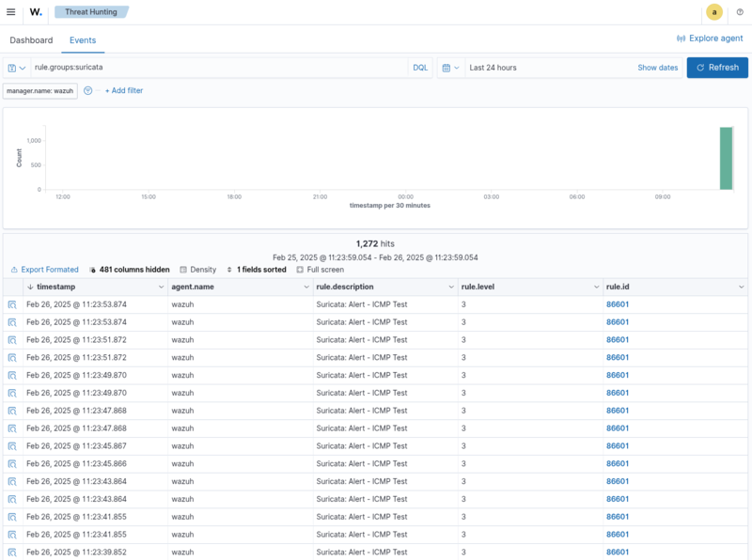Toggle the DQL query language switch
Image resolution: width=752 pixels, height=560 pixels.
coord(420,68)
